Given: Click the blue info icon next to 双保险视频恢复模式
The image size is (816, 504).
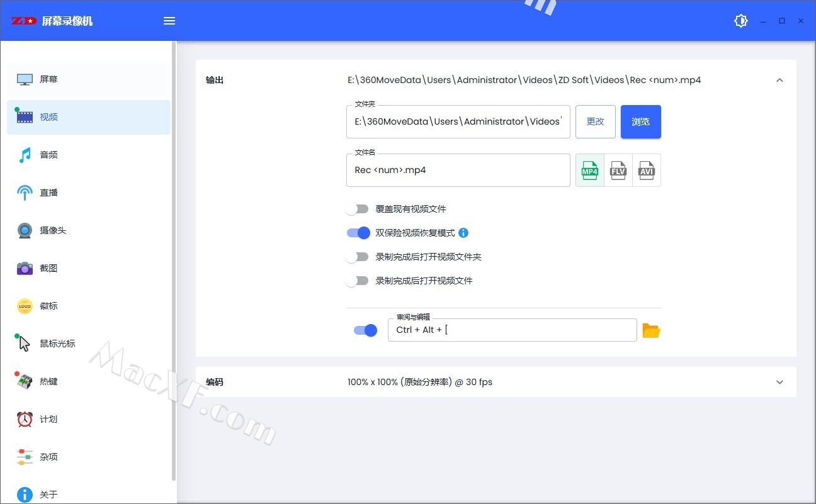Looking at the screenshot, I should (x=463, y=233).
